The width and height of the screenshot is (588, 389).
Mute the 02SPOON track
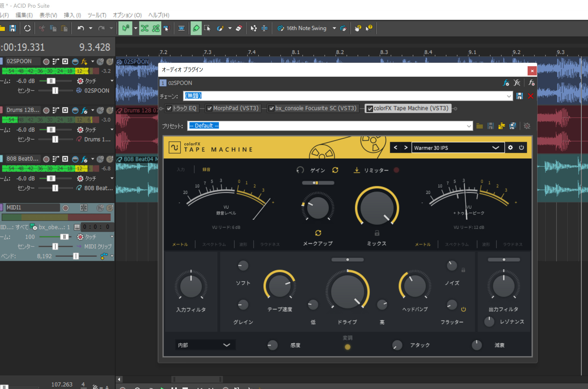click(x=100, y=62)
